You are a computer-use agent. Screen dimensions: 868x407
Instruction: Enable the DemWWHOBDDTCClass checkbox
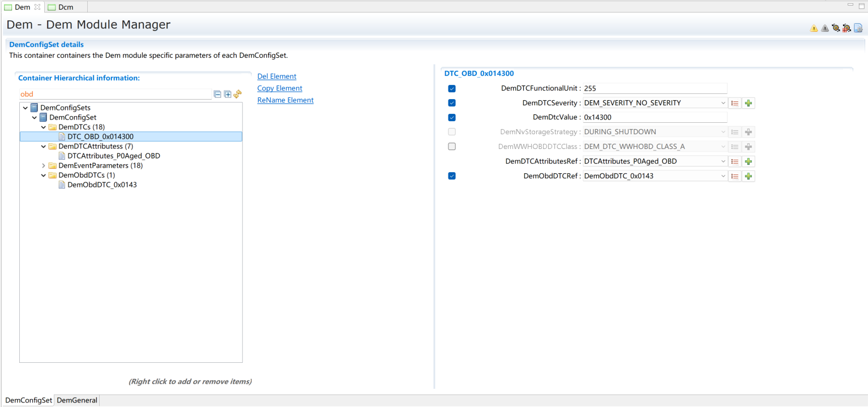[x=452, y=147]
